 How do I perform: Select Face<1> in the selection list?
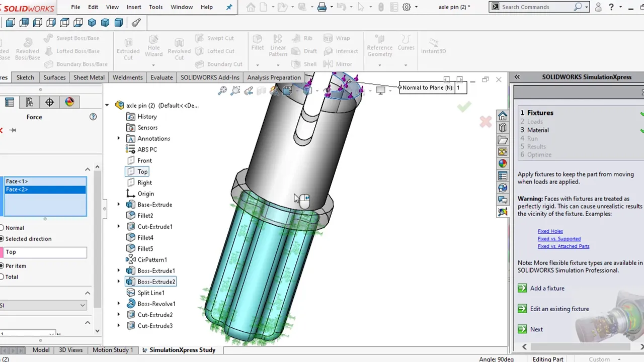(x=45, y=181)
